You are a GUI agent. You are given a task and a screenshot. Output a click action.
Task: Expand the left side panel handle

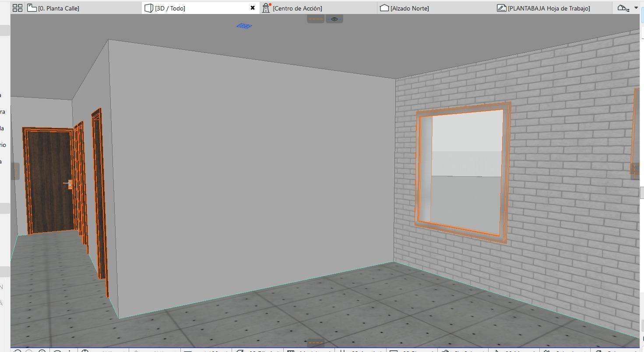[x=15, y=171]
